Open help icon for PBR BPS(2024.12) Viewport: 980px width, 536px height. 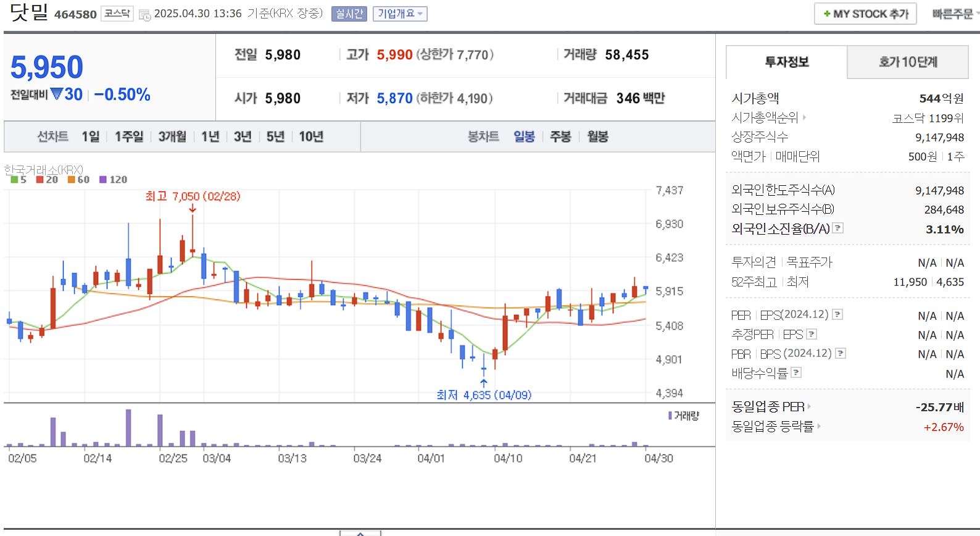coord(841,353)
